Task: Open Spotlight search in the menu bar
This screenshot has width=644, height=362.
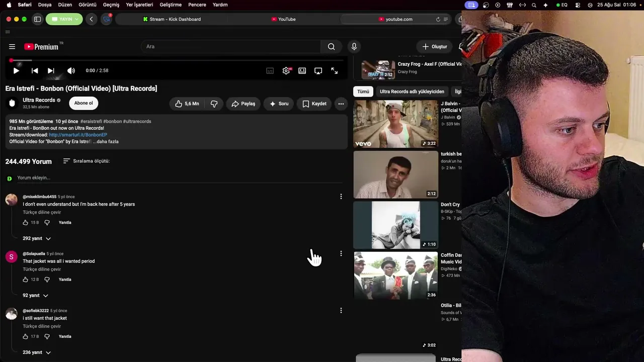Action: (x=534, y=5)
